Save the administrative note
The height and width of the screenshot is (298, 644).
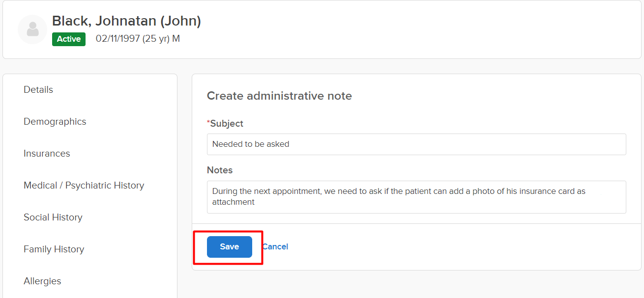pyautogui.click(x=229, y=247)
